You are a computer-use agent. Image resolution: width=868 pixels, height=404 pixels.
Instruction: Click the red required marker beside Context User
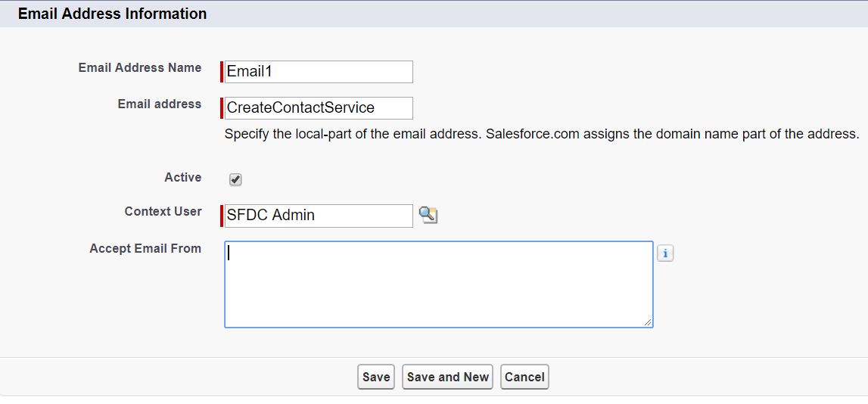point(222,216)
